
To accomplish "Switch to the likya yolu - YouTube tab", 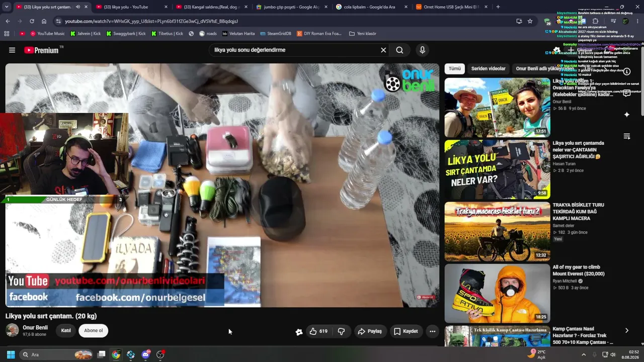I will (x=132, y=7).
